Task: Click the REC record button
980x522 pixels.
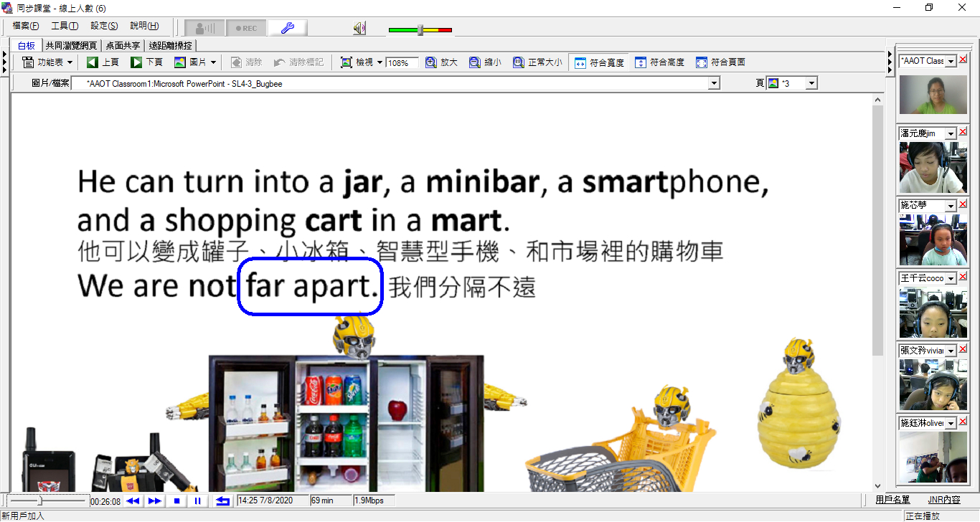Action: [246, 28]
